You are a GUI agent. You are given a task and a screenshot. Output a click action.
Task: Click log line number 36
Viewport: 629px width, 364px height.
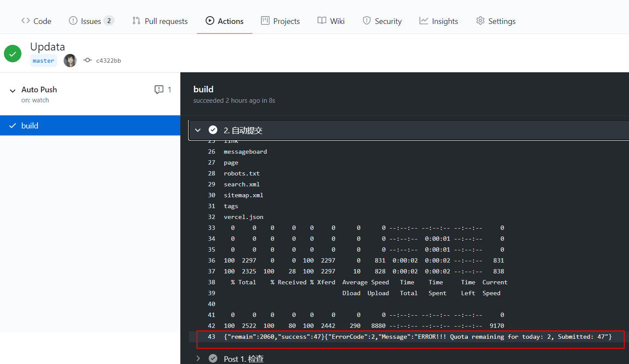pyautogui.click(x=211, y=260)
